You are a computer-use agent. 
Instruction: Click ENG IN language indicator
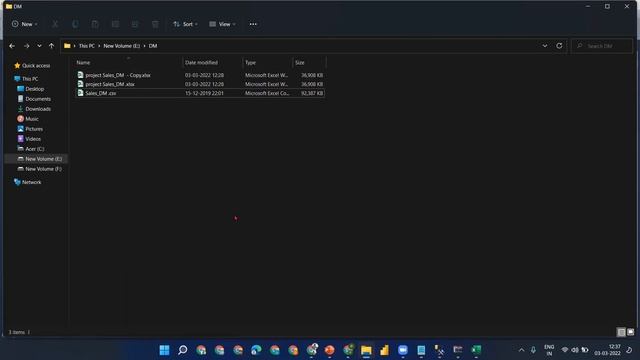point(549,350)
